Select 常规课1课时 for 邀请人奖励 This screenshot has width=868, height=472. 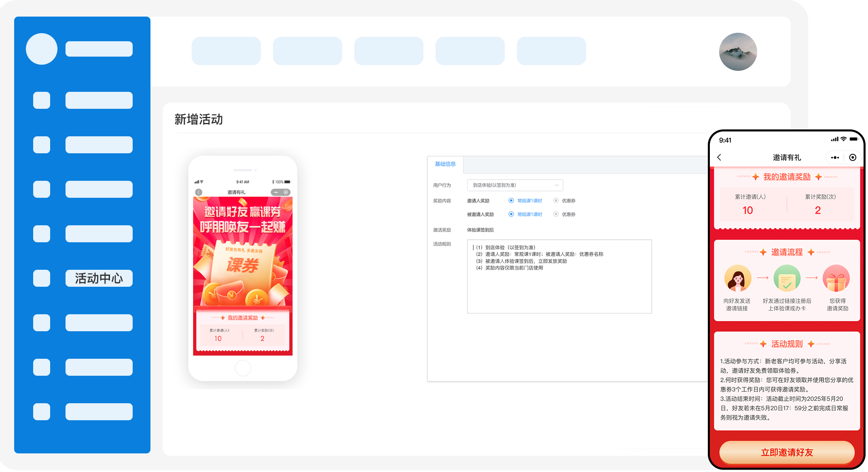tap(511, 201)
